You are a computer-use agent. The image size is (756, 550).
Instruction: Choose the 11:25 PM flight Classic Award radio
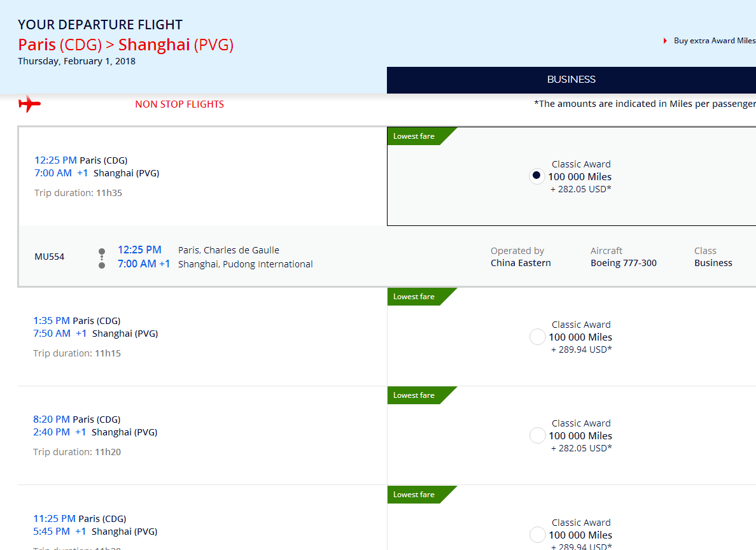538,535
